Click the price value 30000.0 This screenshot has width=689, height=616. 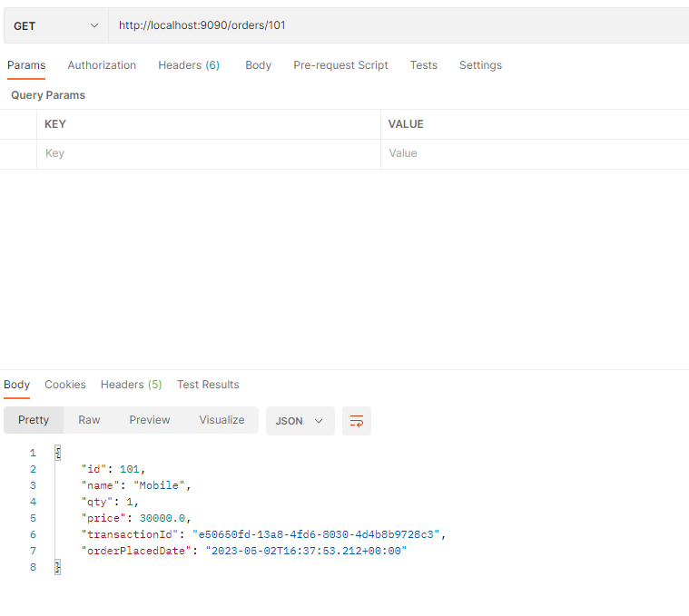[162, 518]
